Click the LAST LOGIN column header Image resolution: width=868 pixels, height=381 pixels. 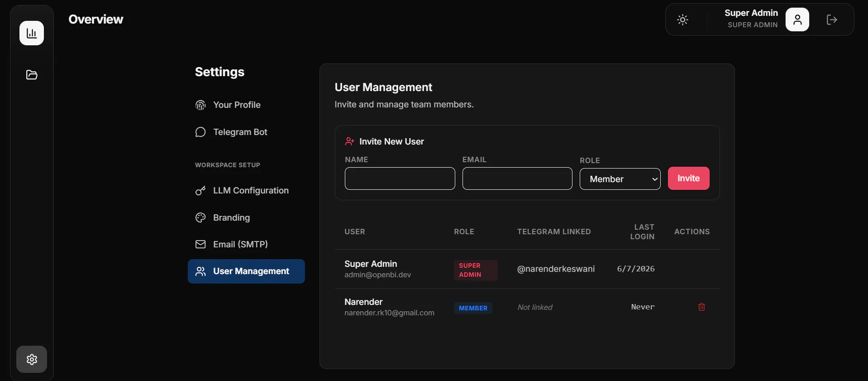click(x=642, y=231)
